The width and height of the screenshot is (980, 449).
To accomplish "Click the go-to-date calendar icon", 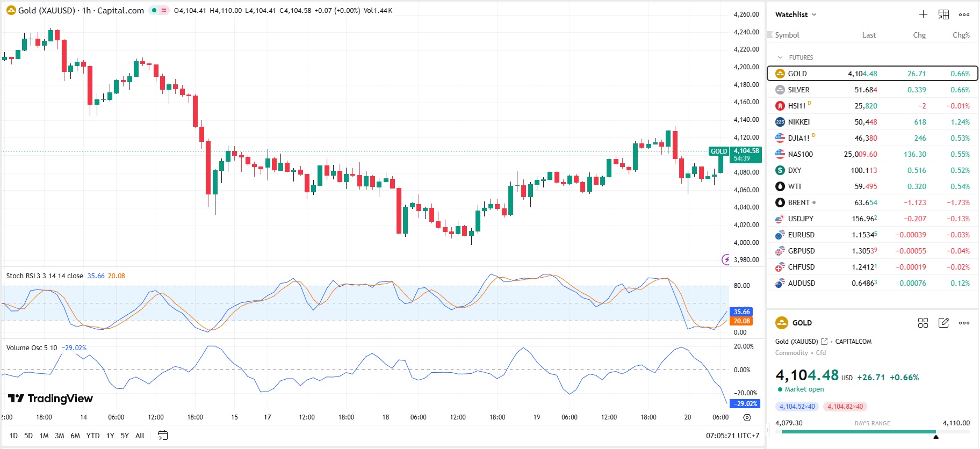I will tap(162, 436).
